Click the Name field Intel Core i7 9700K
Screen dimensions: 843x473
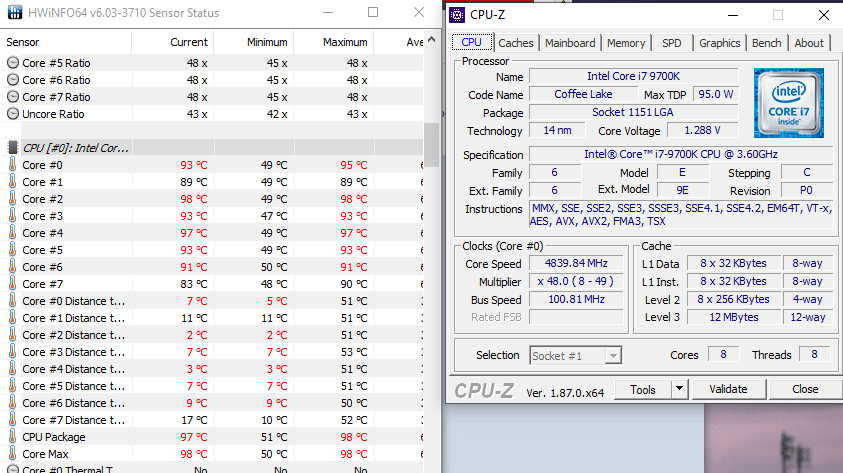(x=633, y=76)
